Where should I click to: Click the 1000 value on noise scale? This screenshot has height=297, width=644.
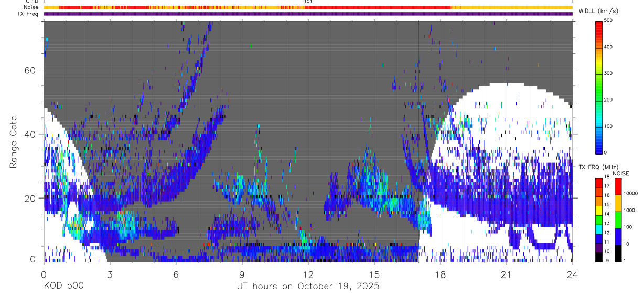629,210
